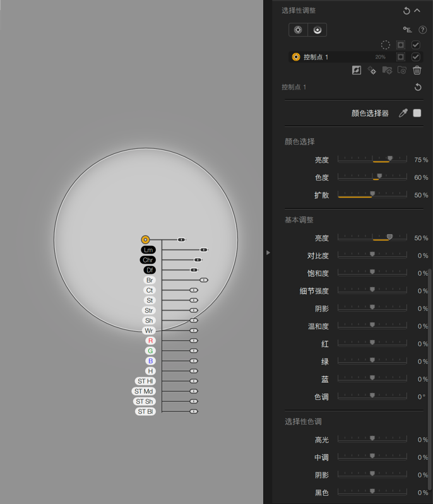Click the 黑色 slider handle
Screen dimensions: 433x504
372,491
